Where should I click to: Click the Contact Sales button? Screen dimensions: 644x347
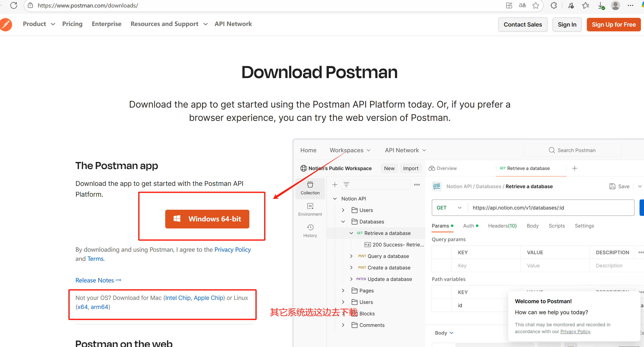coord(523,25)
